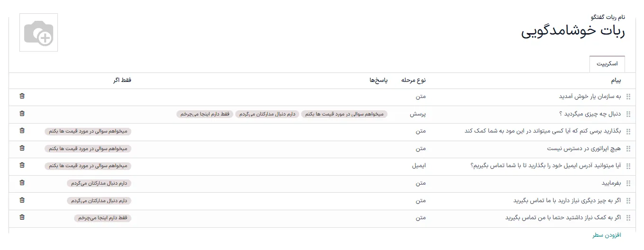Click drag handle of 'بفرمایید' row
This screenshot has height=250, width=644.
(628, 183)
